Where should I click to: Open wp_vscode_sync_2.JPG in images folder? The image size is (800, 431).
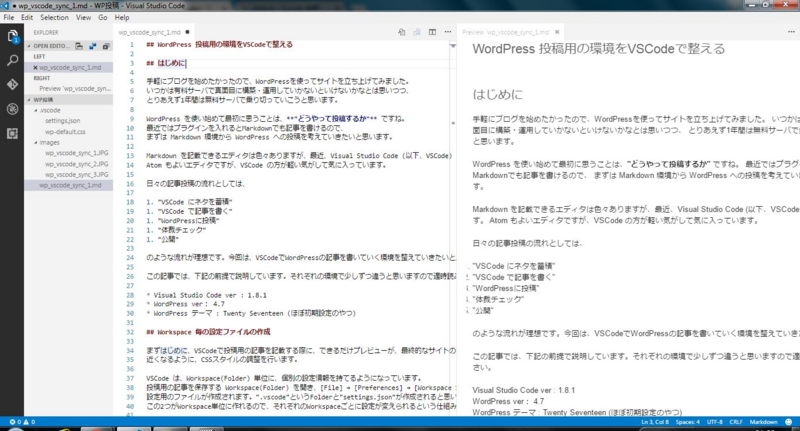tap(77, 164)
